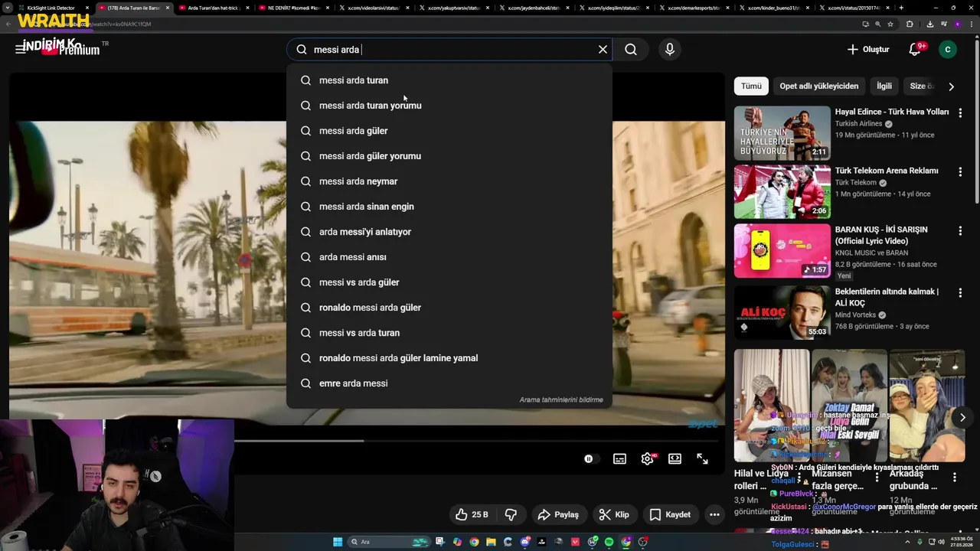
Task: Choose suggestion 'messi vs arda güler'
Action: [449, 282]
